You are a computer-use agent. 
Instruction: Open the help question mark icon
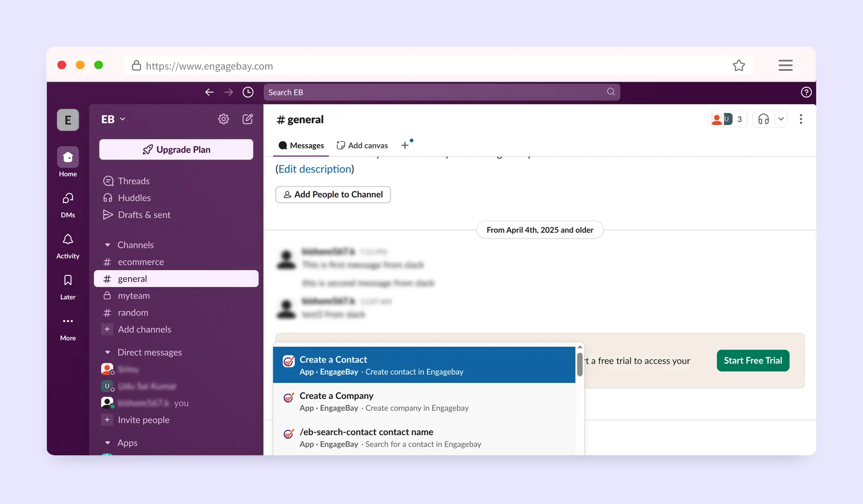pos(806,92)
